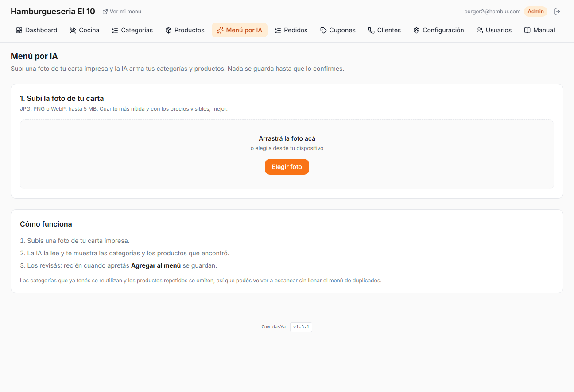574x392 pixels.
Task: Click the external link icon beside Ver mi menú
Action: pyautogui.click(x=105, y=12)
